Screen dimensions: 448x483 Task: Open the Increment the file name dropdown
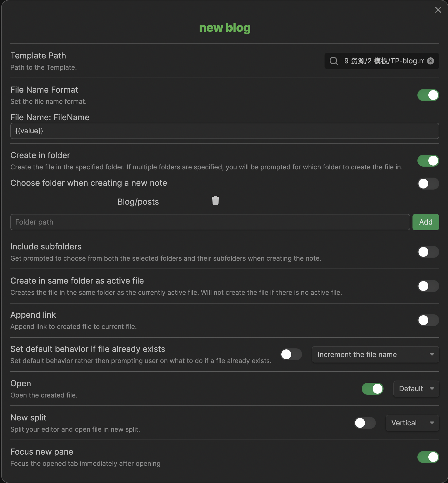375,355
